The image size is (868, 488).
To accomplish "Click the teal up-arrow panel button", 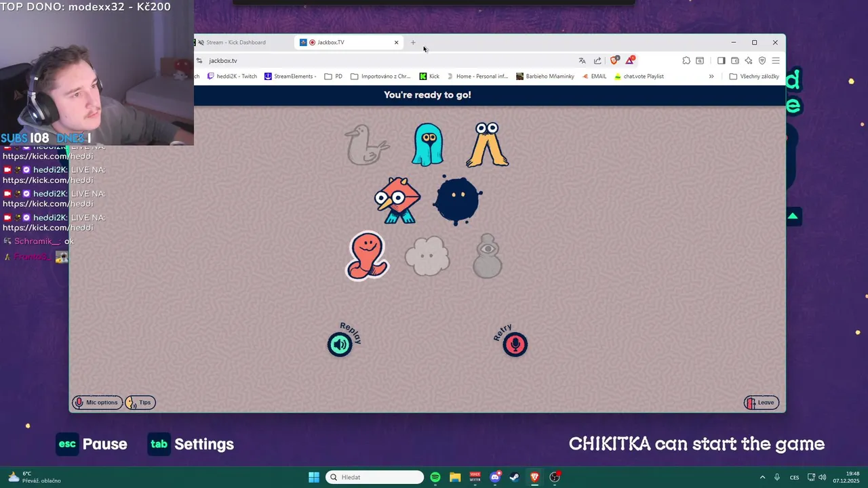I will [x=792, y=217].
